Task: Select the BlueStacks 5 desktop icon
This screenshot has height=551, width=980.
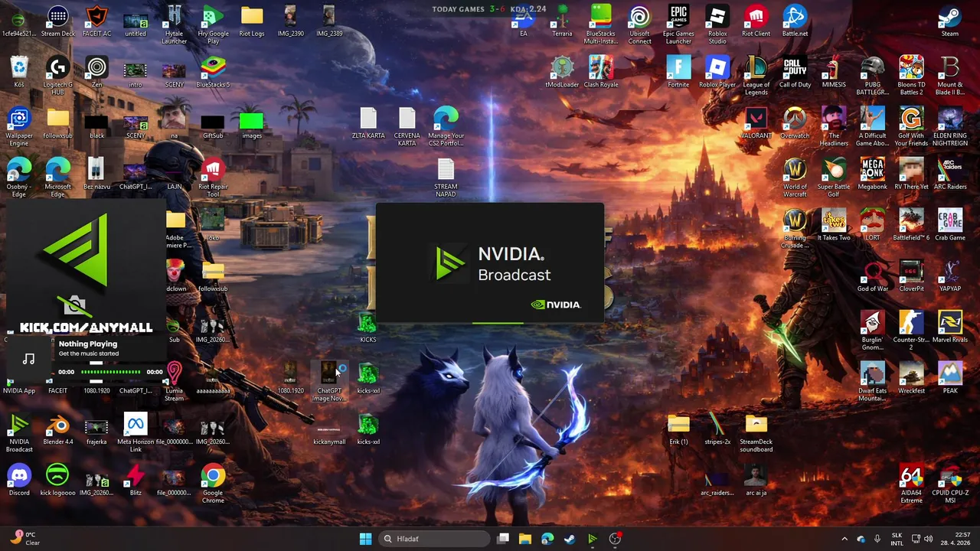Action: coord(213,73)
